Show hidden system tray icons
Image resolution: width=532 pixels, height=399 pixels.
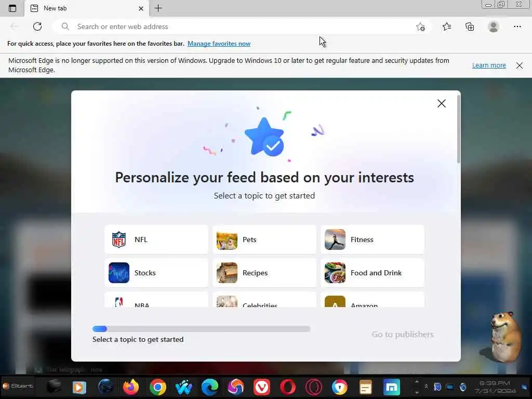pos(426,387)
